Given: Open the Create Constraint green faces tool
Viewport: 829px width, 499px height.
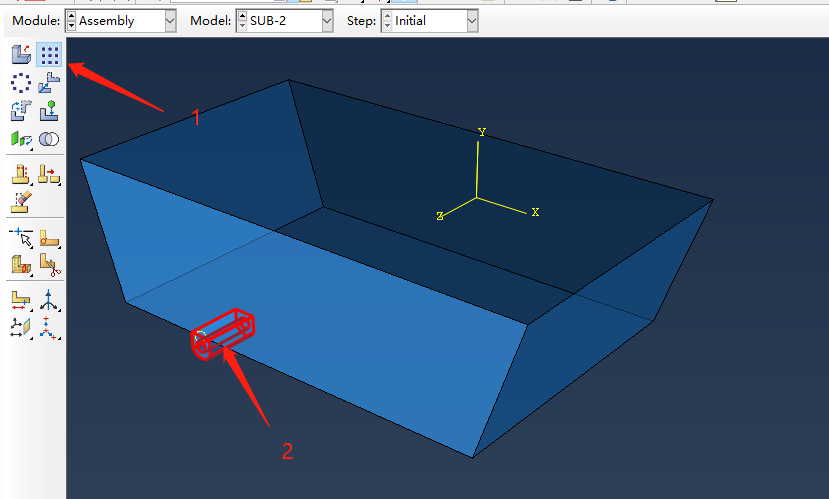Looking at the screenshot, I should pyautogui.click(x=21, y=138).
